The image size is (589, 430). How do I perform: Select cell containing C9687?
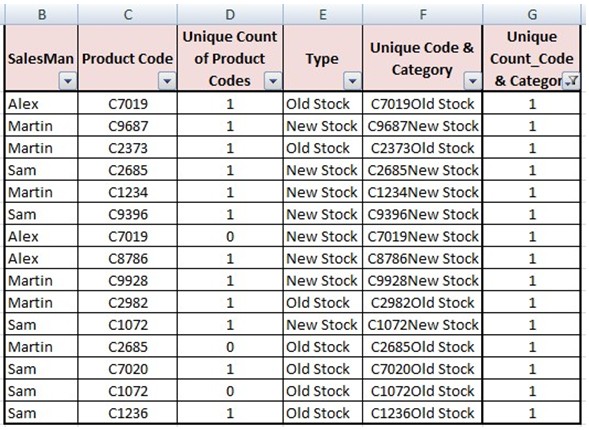(128, 126)
